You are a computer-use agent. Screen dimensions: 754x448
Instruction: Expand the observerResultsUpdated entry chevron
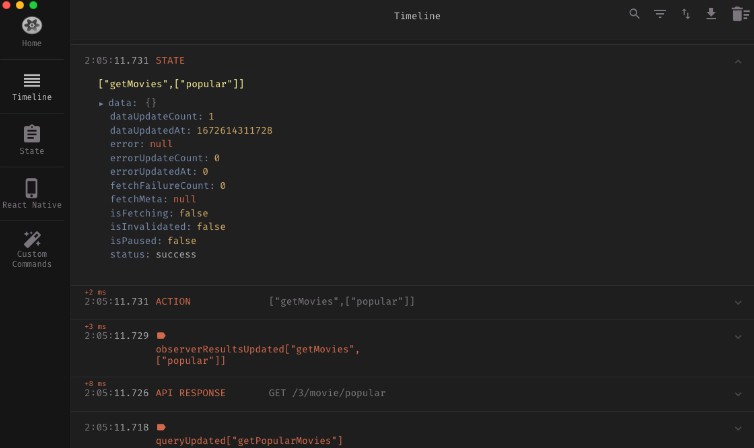(x=738, y=336)
